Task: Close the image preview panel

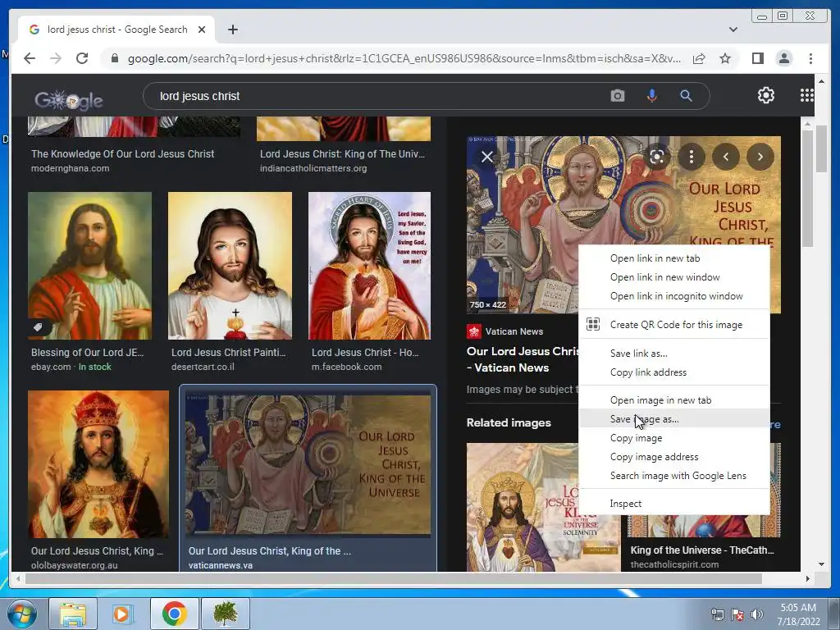Action: click(487, 157)
